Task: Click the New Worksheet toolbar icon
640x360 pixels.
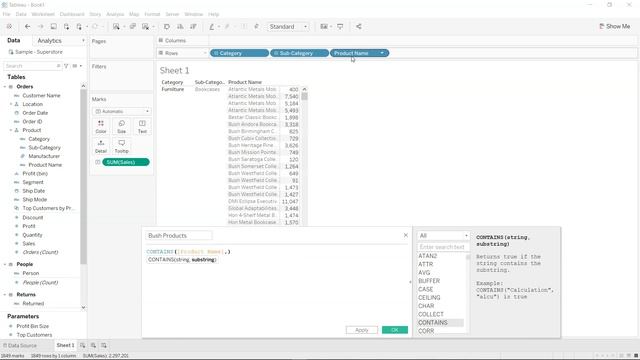Action: (x=116, y=27)
